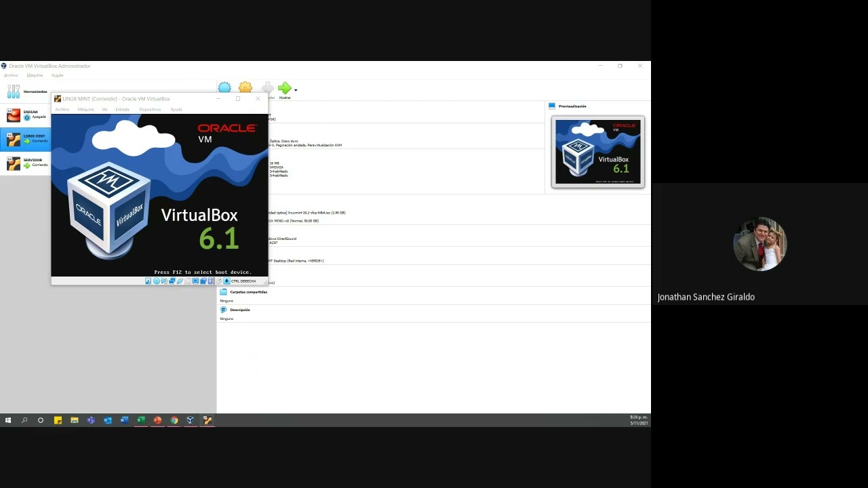Click keyboard capture arrow indicator icon

click(226, 281)
